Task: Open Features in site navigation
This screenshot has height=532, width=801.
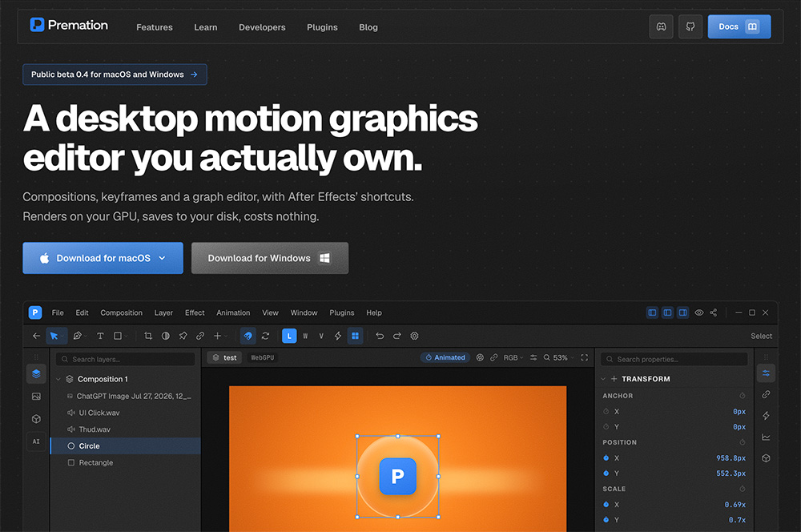Action: [x=155, y=27]
